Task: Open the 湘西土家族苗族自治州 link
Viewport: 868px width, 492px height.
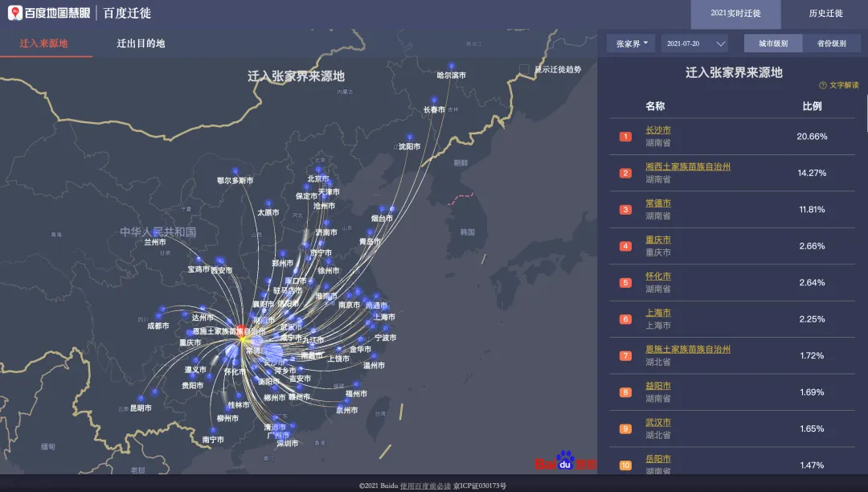Action: [687, 166]
